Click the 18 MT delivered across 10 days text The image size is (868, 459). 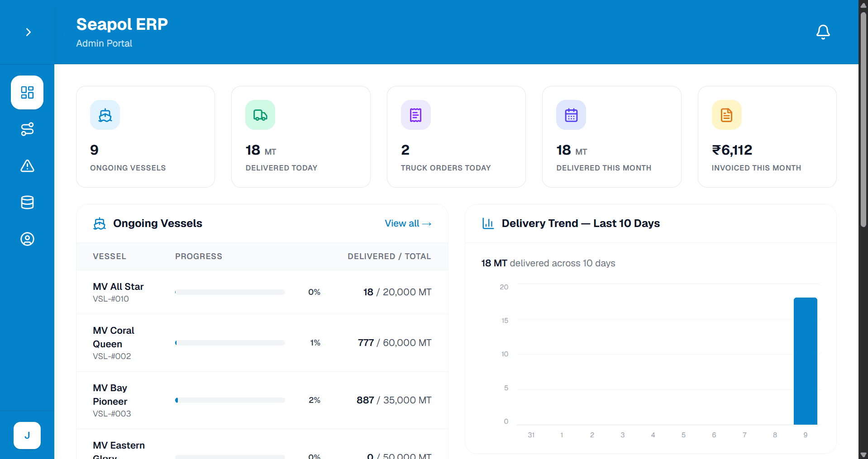click(x=548, y=263)
